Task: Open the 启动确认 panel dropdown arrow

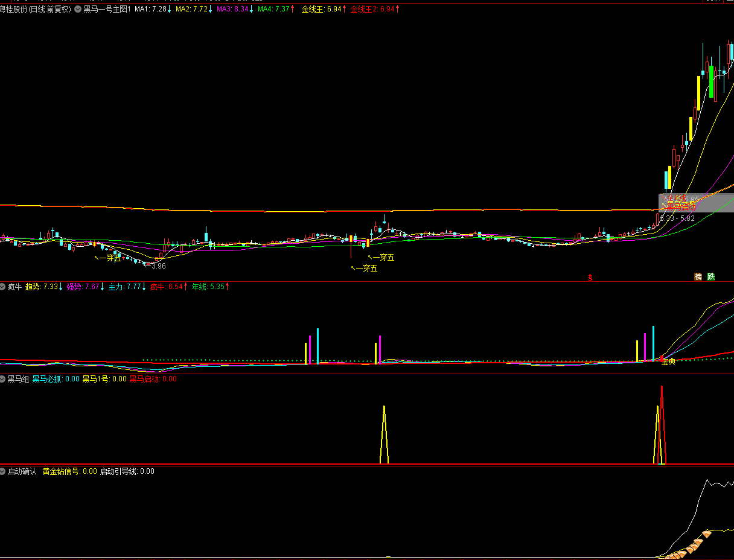Action: click(x=3, y=472)
